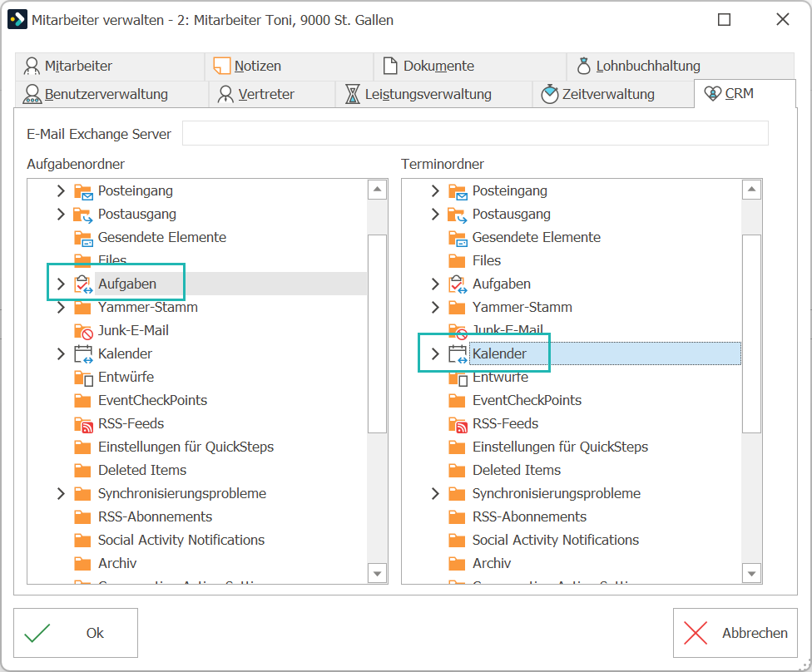Click the Junk-E-Mail folder icon in Aufgabenordner
This screenshot has height=672, width=812.
(x=83, y=331)
